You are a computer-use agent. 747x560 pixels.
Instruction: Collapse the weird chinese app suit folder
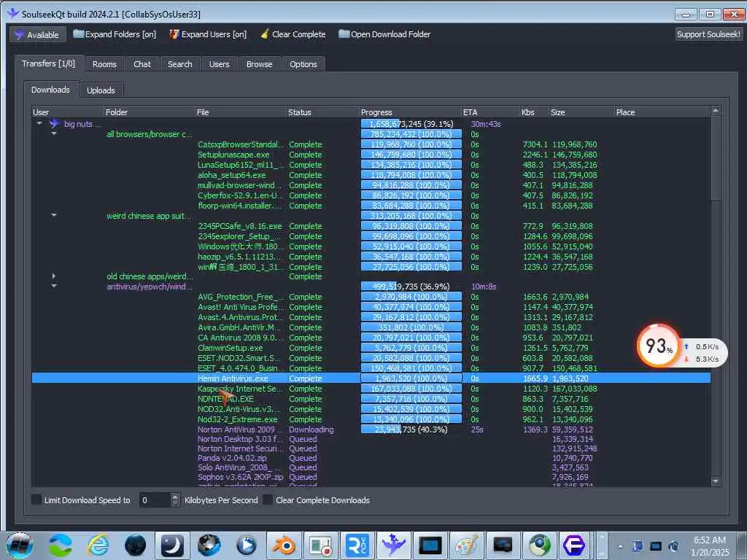tap(54, 216)
